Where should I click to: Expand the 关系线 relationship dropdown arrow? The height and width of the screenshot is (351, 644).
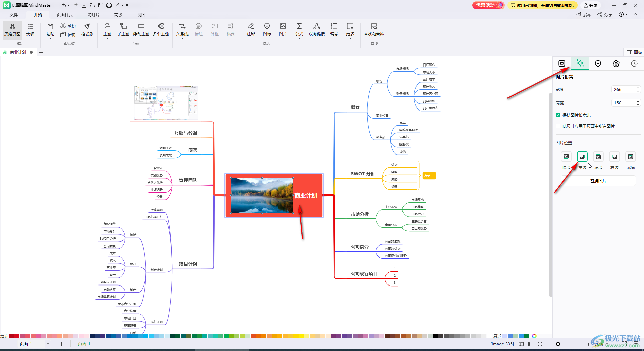pyautogui.click(x=182, y=38)
